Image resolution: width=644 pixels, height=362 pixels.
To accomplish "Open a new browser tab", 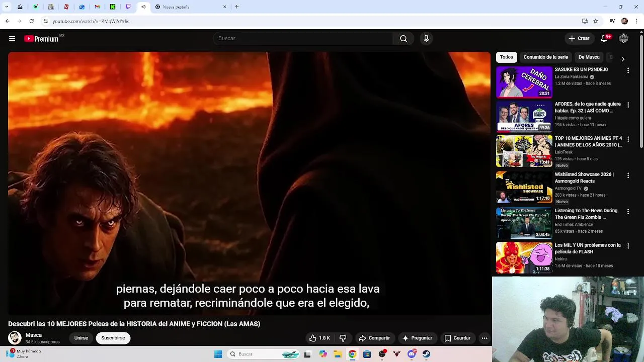I will pos(236,7).
